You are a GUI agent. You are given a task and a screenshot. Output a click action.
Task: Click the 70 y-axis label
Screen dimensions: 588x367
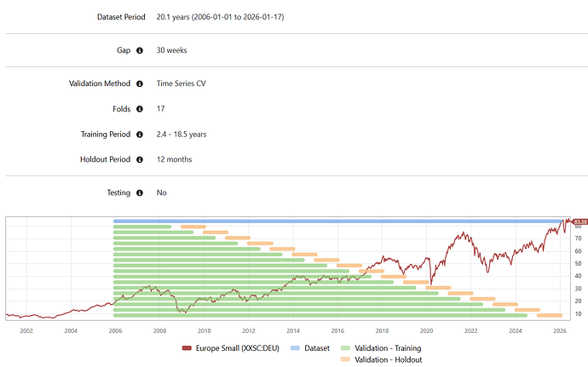coord(579,238)
